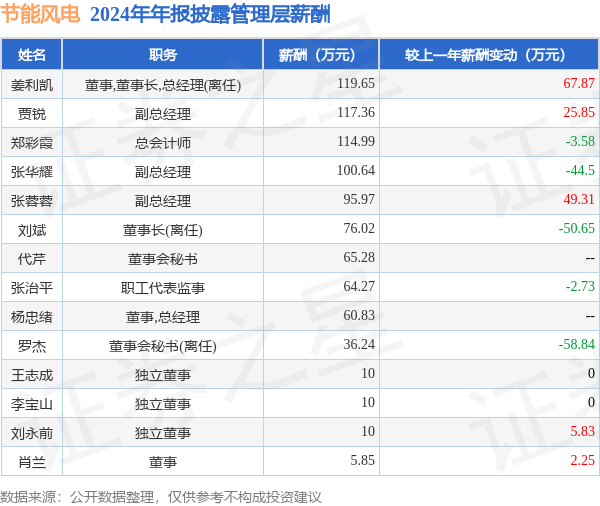Viewport: 600px width, 506px height.
Task: Click change value 67.87
Action: point(579,83)
